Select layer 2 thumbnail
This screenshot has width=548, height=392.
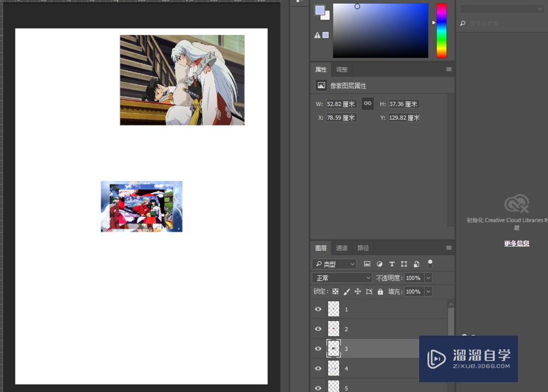tap(333, 329)
